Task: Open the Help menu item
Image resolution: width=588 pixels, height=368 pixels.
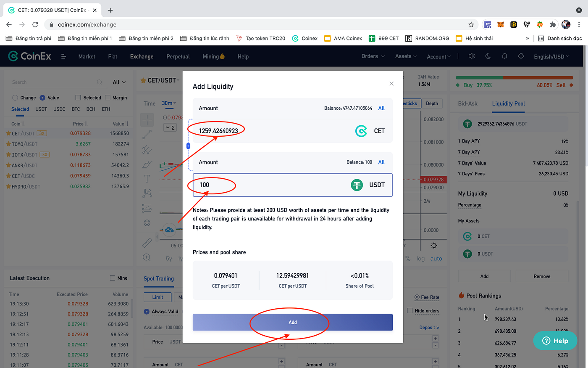Action: click(243, 56)
